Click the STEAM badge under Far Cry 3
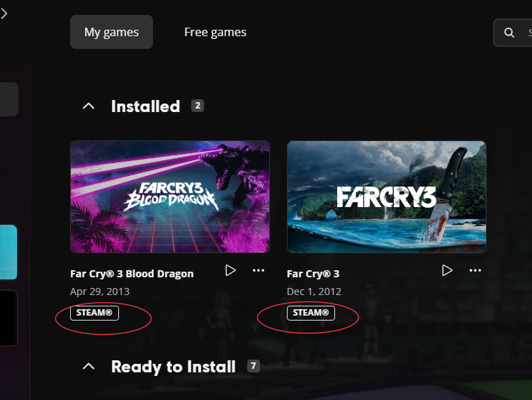The image size is (532, 400). (x=311, y=313)
